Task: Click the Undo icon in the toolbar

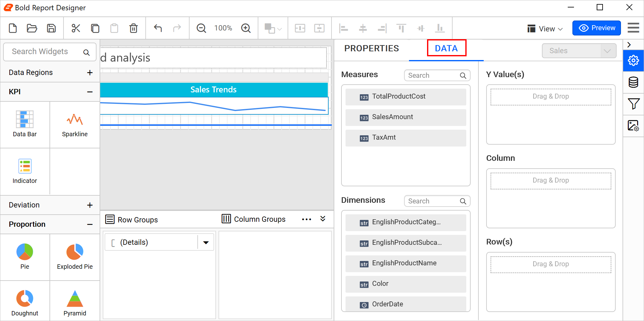Action: pos(158,28)
